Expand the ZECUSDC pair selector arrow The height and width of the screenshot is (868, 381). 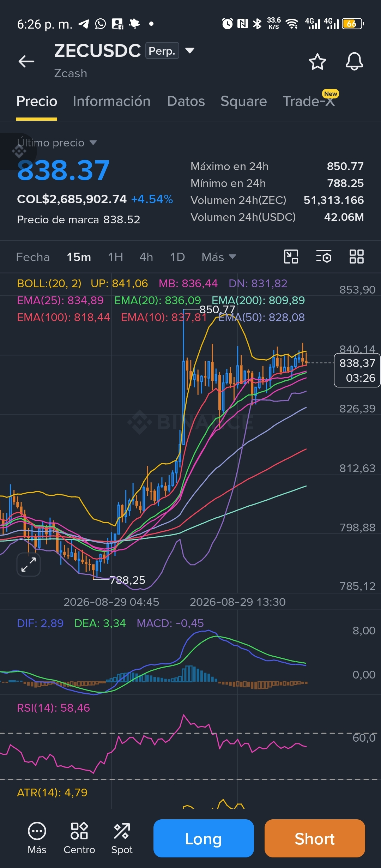(x=190, y=50)
